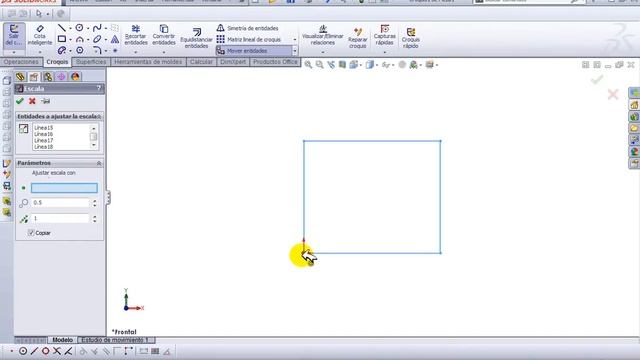
Task: Select Línea18 in the entities list
Action: (x=44, y=147)
